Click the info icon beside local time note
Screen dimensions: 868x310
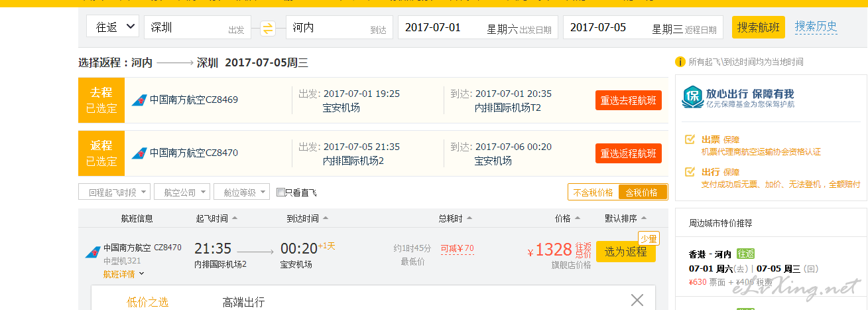pos(680,62)
